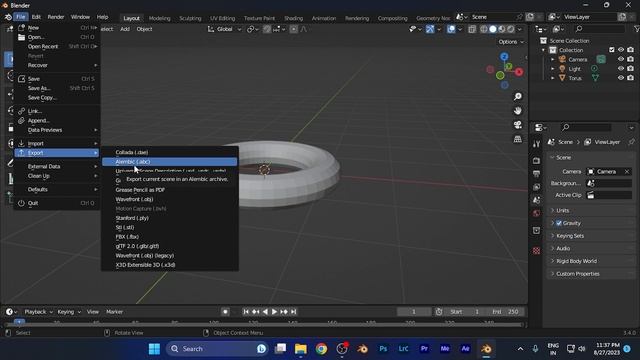
Task: Clear the scene Camera field with X
Action: (x=627, y=171)
